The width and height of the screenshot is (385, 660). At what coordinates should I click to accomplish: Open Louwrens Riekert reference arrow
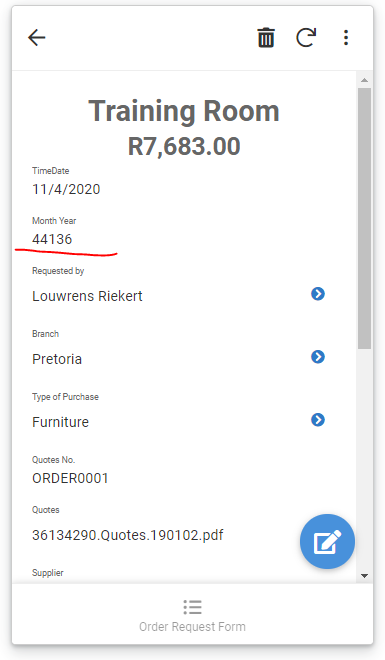click(x=318, y=294)
